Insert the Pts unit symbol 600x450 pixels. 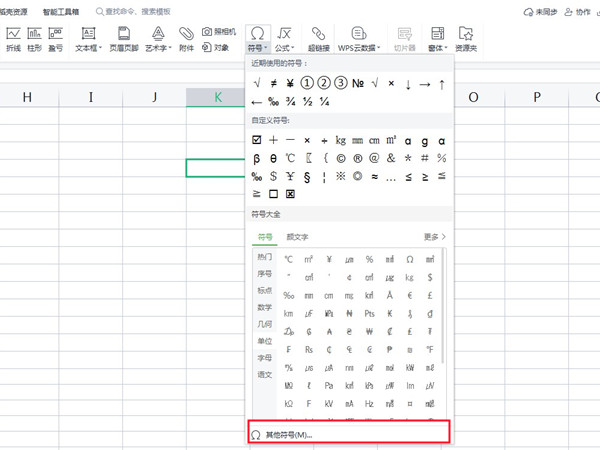[369, 314]
